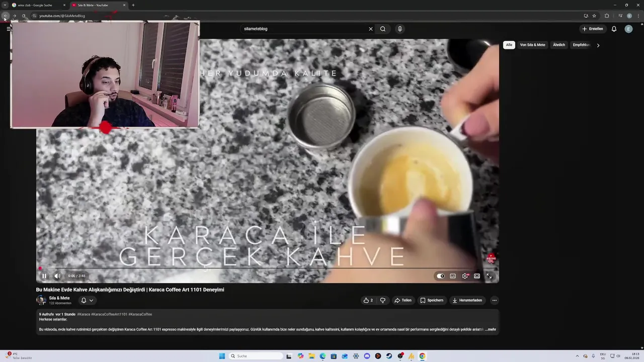This screenshot has width=644, height=362.
Task: Click the video progress bar scrubber
Action: (40, 268)
